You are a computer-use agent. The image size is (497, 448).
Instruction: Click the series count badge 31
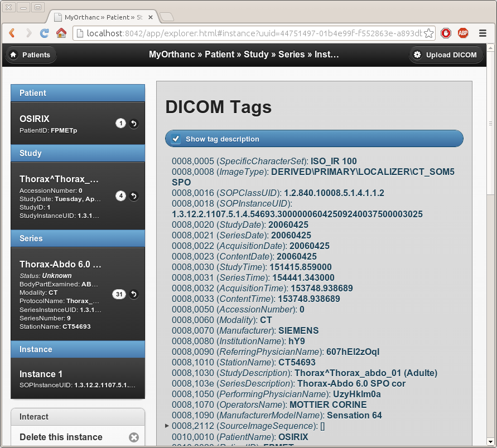(x=119, y=294)
